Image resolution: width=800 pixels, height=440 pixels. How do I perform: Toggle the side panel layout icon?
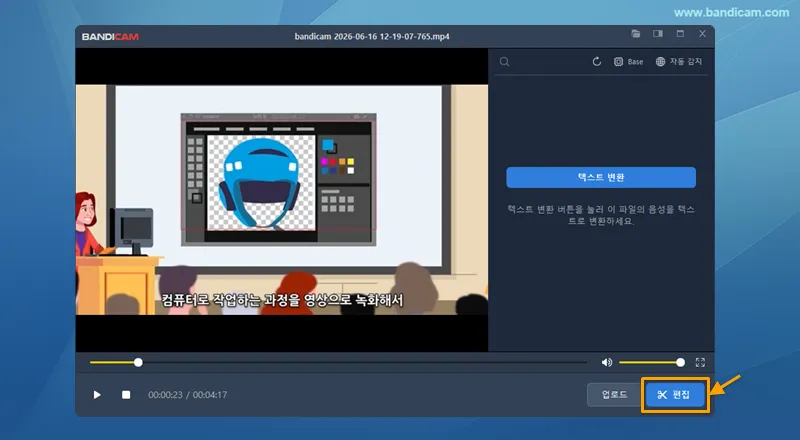(658, 34)
